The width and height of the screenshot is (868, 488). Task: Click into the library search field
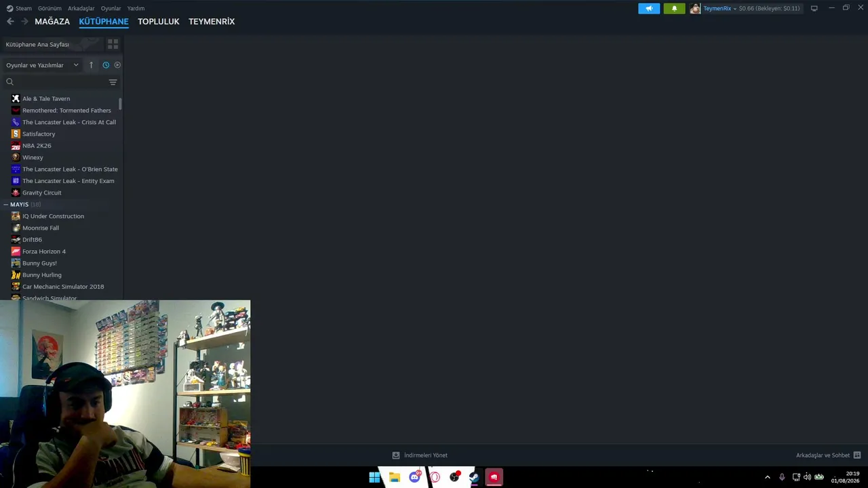61,82
